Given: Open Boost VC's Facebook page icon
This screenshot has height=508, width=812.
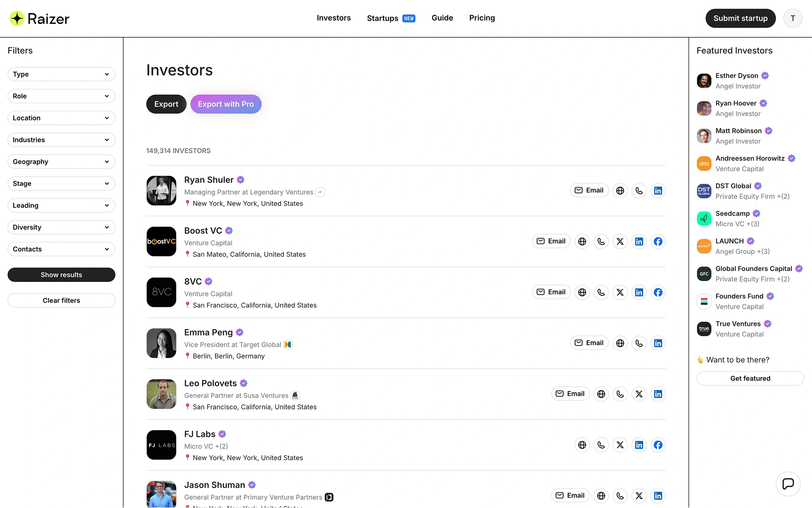Looking at the screenshot, I should tap(658, 241).
